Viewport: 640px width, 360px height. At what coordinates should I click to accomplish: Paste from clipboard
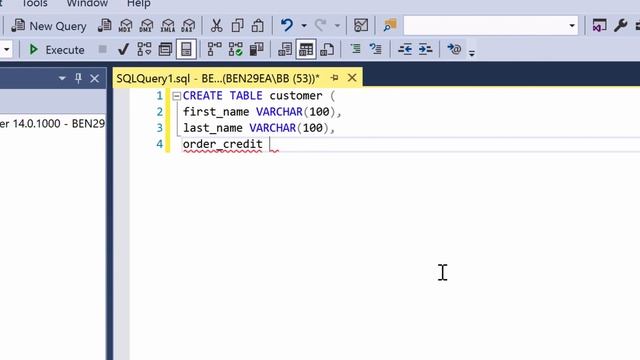(258, 26)
